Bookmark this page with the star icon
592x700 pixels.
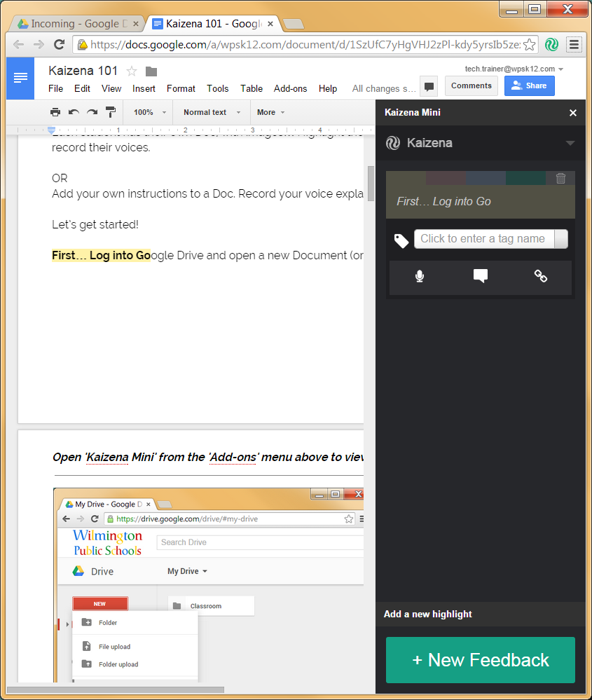tap(529, 45)
